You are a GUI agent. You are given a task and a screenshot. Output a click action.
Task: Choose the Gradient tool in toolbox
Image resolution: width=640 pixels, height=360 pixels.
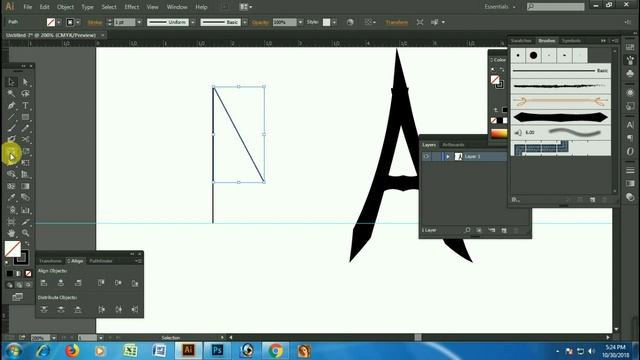click(x=25, y=186)
